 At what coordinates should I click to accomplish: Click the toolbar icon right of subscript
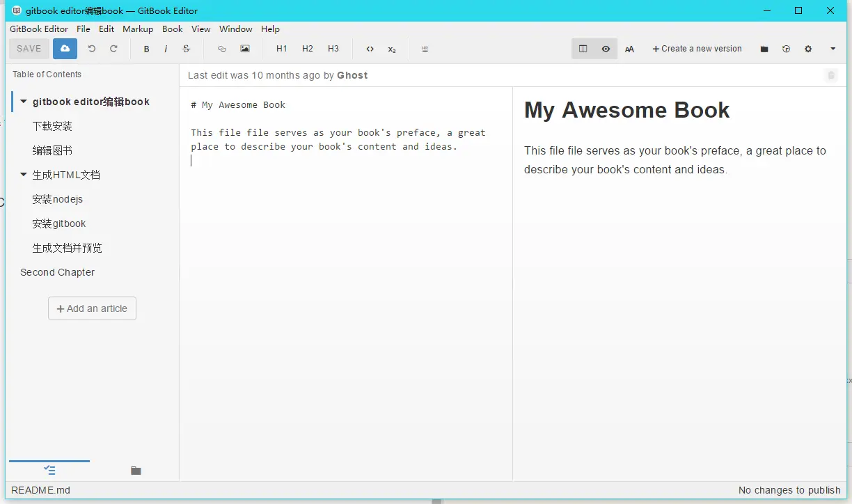pyautogui.click(x=425, y=49)
